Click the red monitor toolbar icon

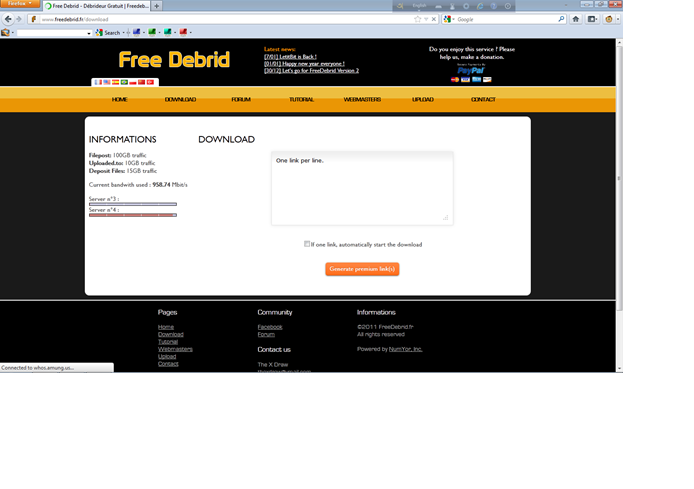[x=183, y=32]
